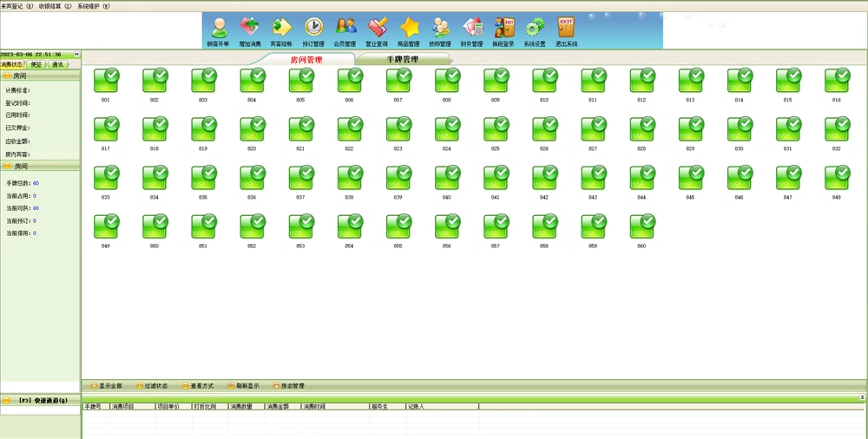
Task: Click the 服务生 column header
Action: tap(387, 406)
